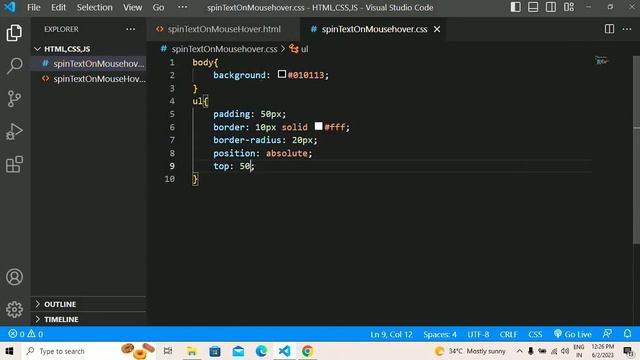640x360 pixels.
Task: Click the editor minimap preview
Action: click(x=601, y=61)
